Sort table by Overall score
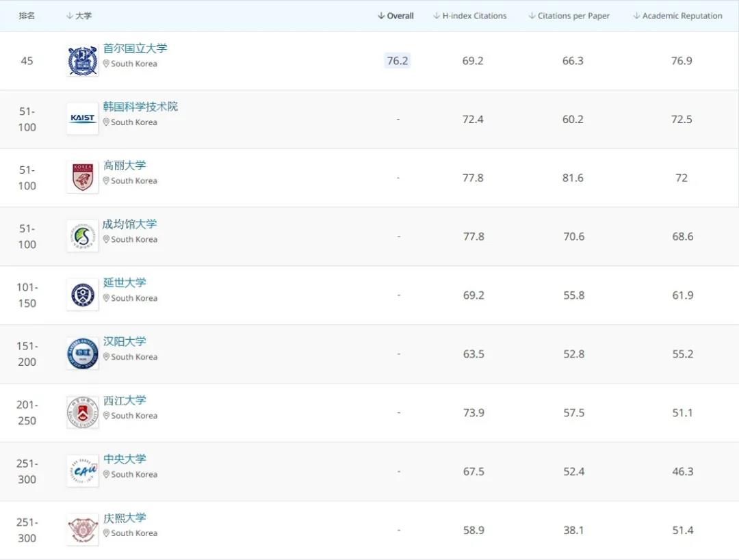This screenshot has width=739, height=560. point(396,16)
